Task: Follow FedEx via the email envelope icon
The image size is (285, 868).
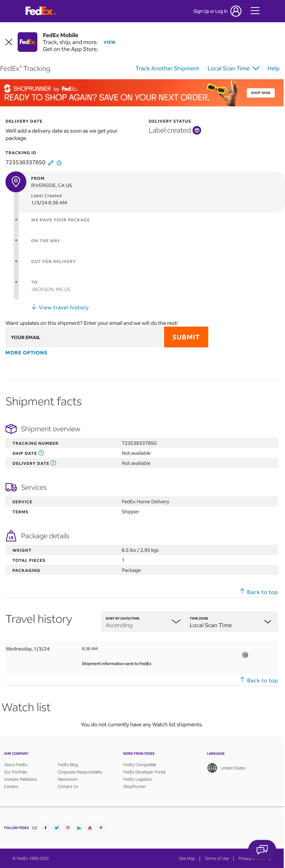Action: pyautogui.click(x=35, y=828)
